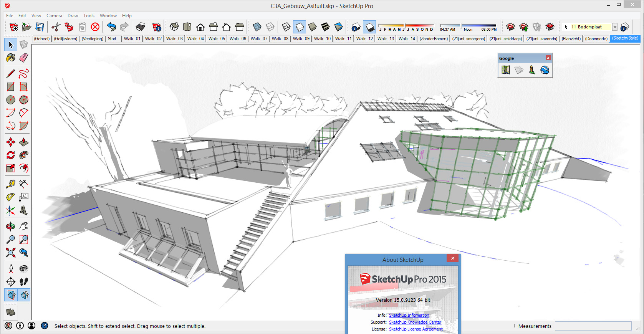
Task: Open the File menu
Action: [10, 16]
